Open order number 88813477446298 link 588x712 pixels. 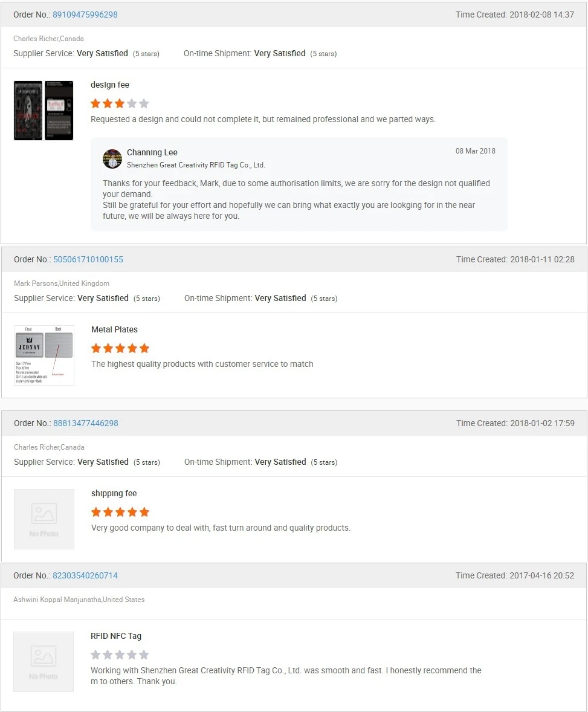[86, 423]
